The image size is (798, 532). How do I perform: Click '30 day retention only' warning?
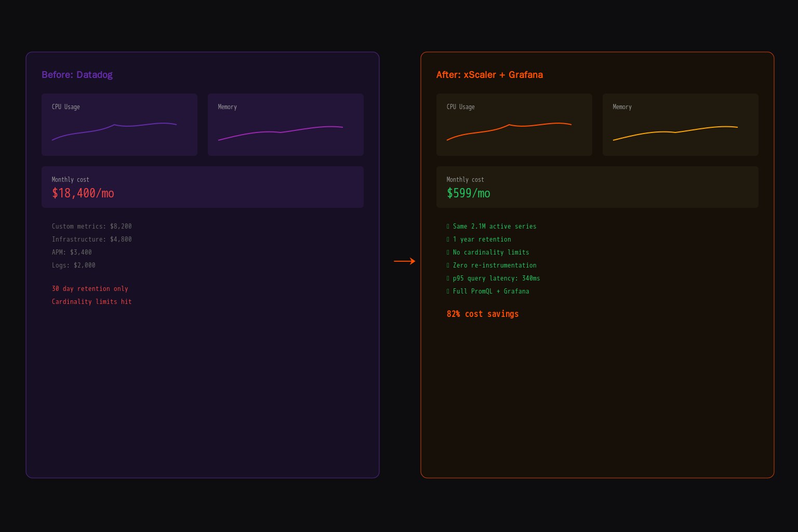(x=90, y=289)
